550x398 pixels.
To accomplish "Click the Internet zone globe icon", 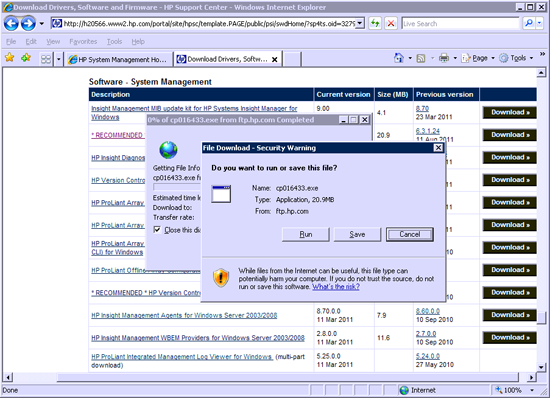I will tap(404, 390).
